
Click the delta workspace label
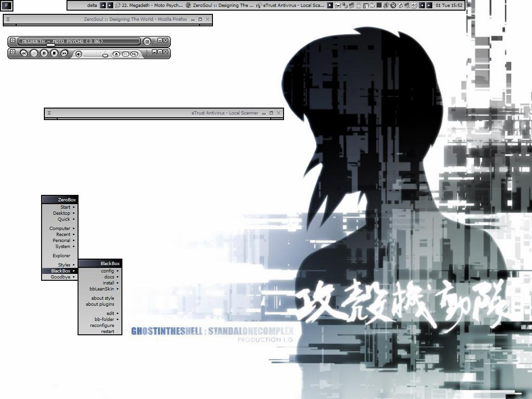pyautogui.click(x=92, y=6)
